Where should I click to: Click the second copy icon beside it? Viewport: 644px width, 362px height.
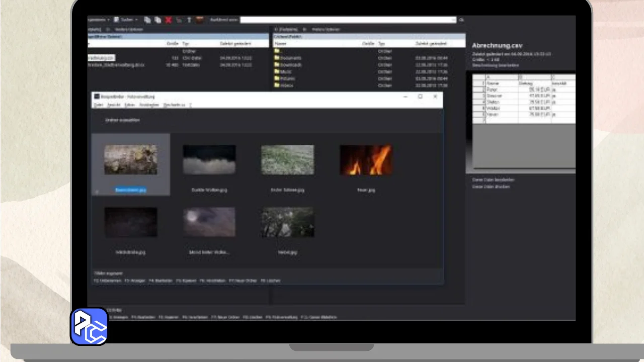tap(157, 20)
